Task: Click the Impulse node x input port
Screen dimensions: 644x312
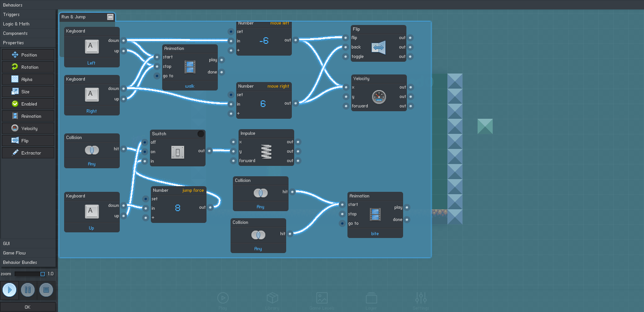Action: [x=233, y=142]
